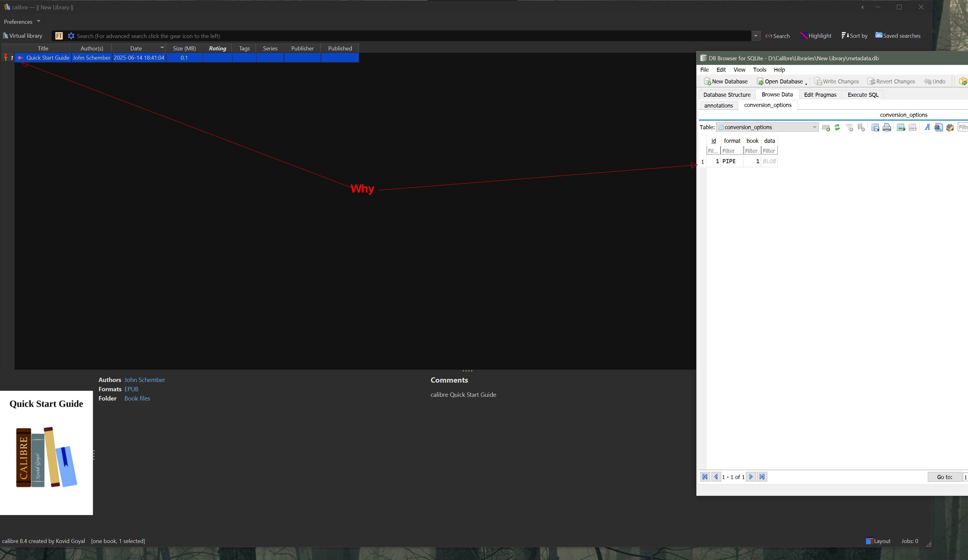Switch to the Execute SQL tab
968x560 pixels.
point(863,95)
